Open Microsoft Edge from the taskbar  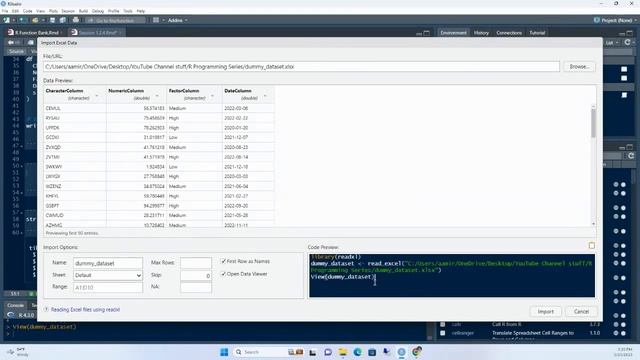coord(358,352)
